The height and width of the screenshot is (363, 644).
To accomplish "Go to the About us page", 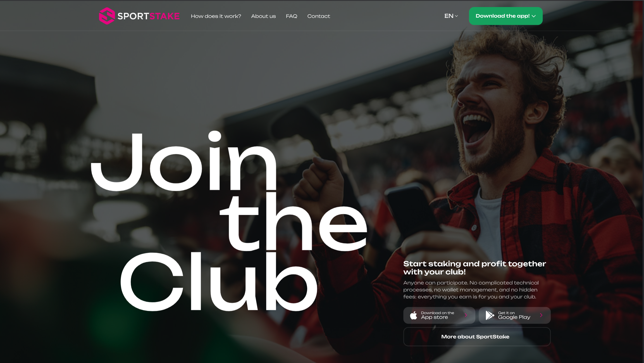I will click(x=263, y=16).
